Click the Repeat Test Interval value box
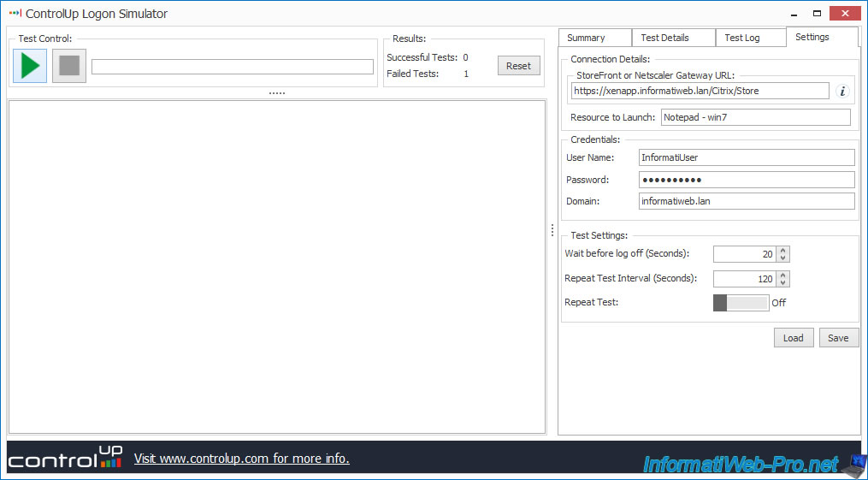 [x=745, y=279]
